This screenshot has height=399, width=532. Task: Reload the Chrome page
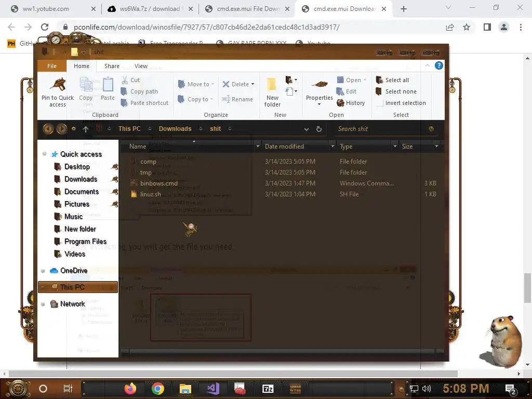(45, 27)
